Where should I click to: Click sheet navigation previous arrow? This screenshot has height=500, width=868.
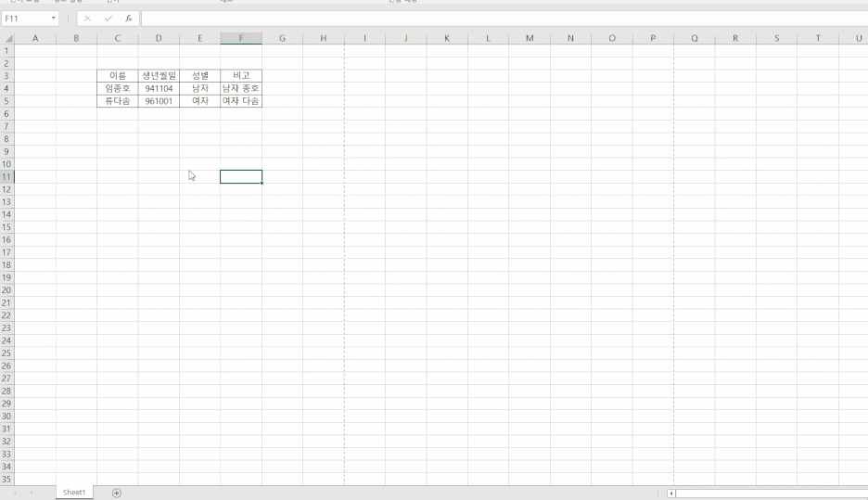click(x=15, y=493)
